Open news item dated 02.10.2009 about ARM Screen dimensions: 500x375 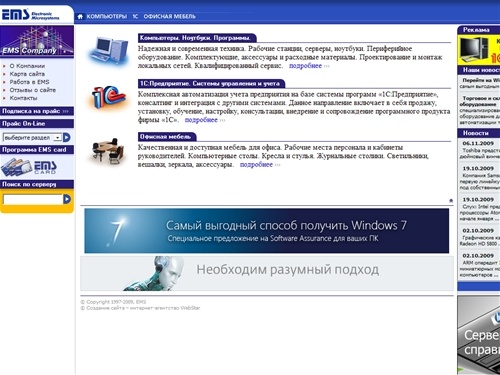(x=480, y=265)
